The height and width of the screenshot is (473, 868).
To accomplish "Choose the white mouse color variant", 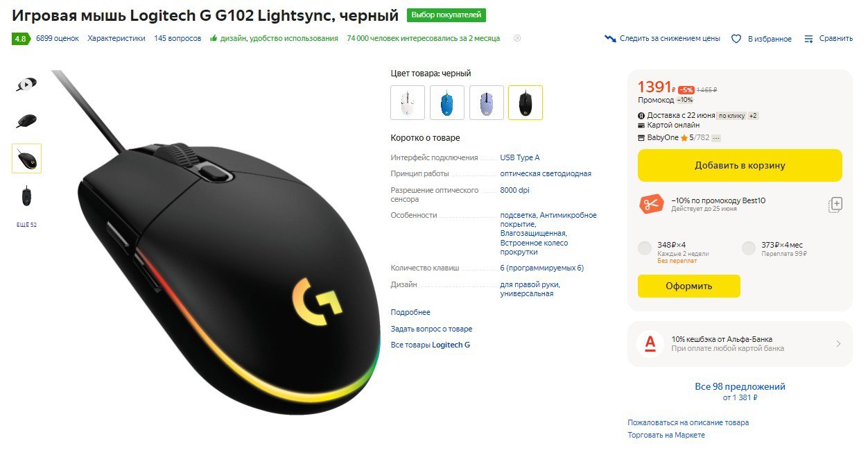I will tap(408, 103).
